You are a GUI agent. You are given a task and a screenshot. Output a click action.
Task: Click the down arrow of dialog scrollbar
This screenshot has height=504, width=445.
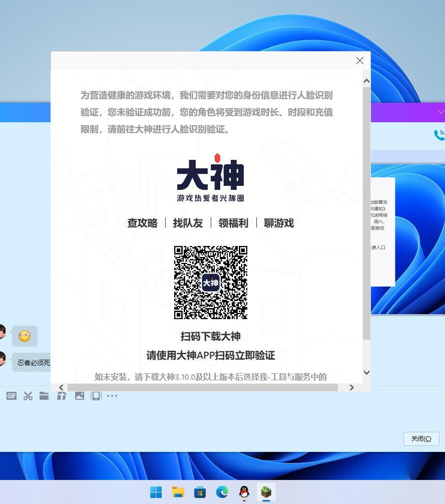point(366,372)
